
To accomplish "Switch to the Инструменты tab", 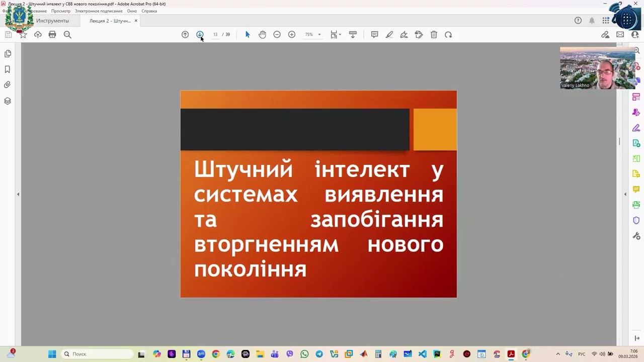I will 52,21.
